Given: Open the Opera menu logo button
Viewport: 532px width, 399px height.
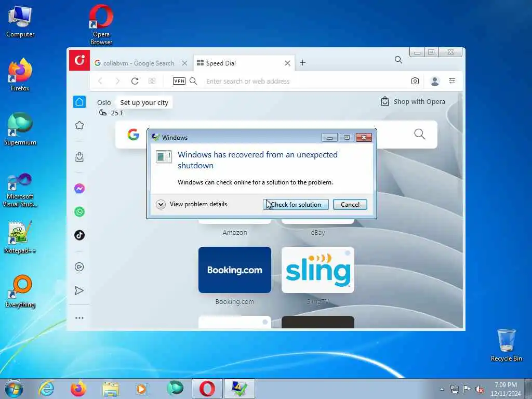Looking at the screenshot, I should (79, 60).
